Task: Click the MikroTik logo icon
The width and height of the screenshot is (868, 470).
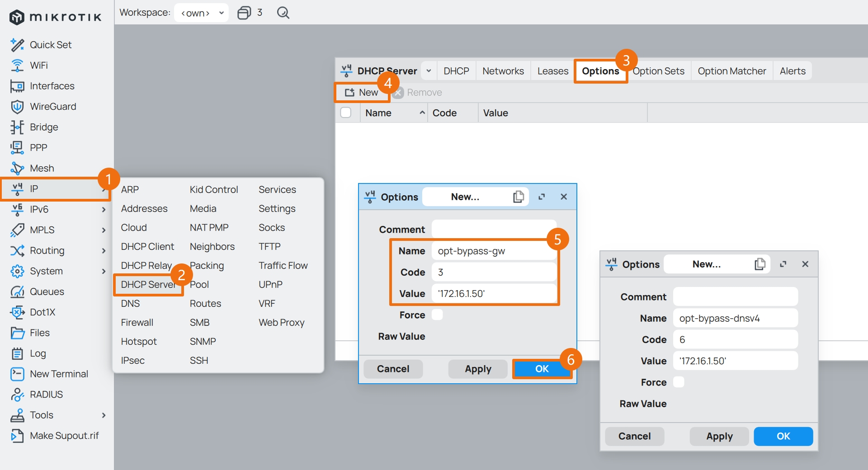Action: coord(17,17)
